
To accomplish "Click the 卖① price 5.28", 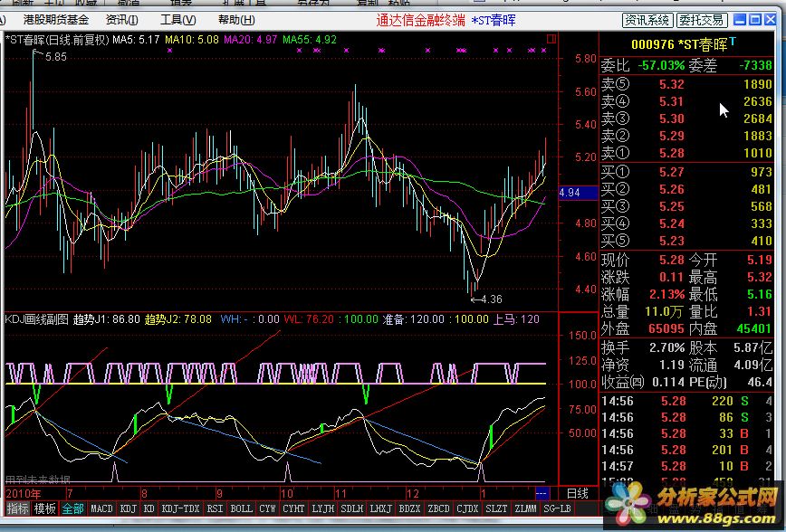I will 672,153.
